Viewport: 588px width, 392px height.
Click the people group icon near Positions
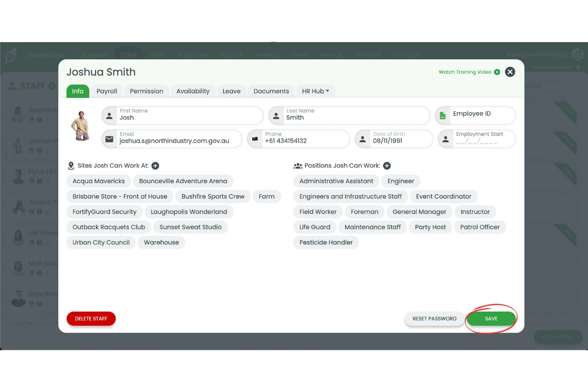[x=297, y=166]
